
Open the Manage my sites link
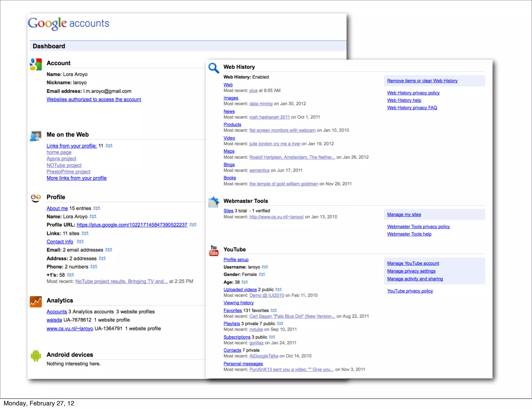404,215
